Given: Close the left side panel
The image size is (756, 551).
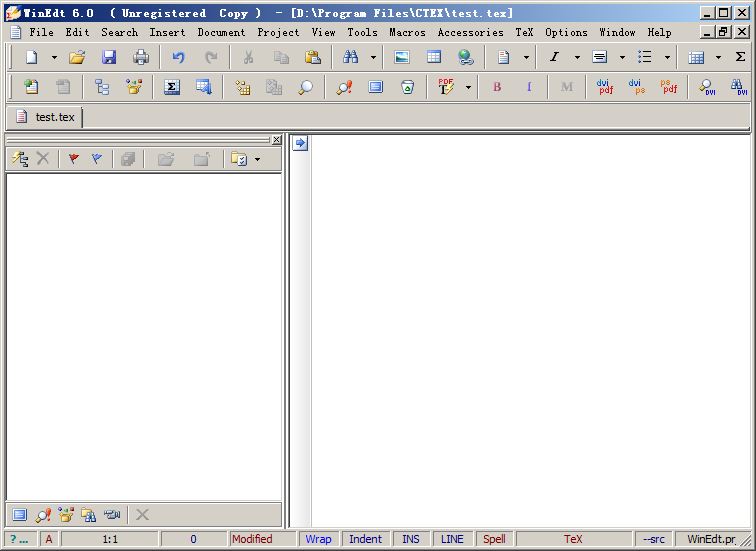Looking at the screenshot, I should coord(276,139).
